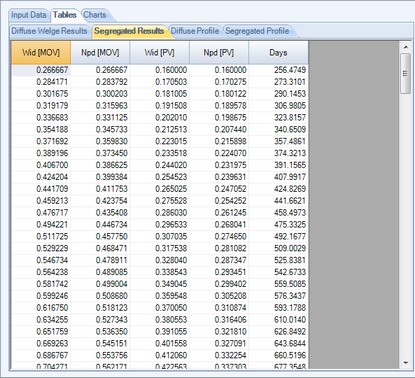The image size is (415, 378).
Task: Click the Wid [MOV] column header
Action: click(x=41, y=53)
